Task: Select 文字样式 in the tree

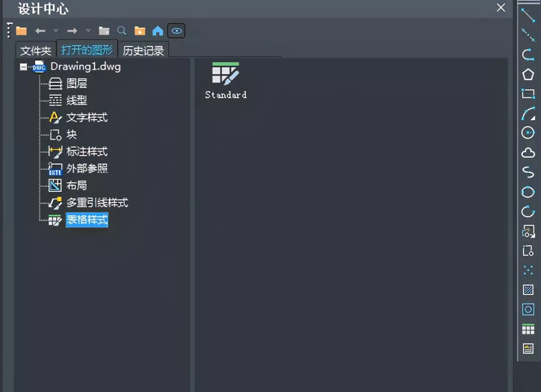Action: (87, 118)
